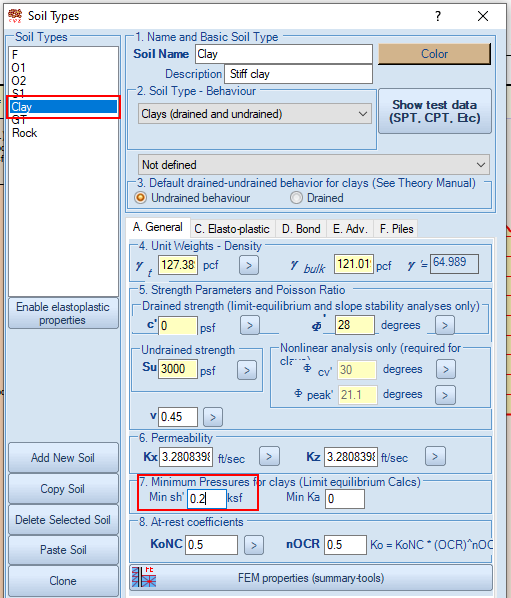Open the arrow button next to cv' friction angle
This screenshot has width=511, height=598.
[x=445, y=370]
